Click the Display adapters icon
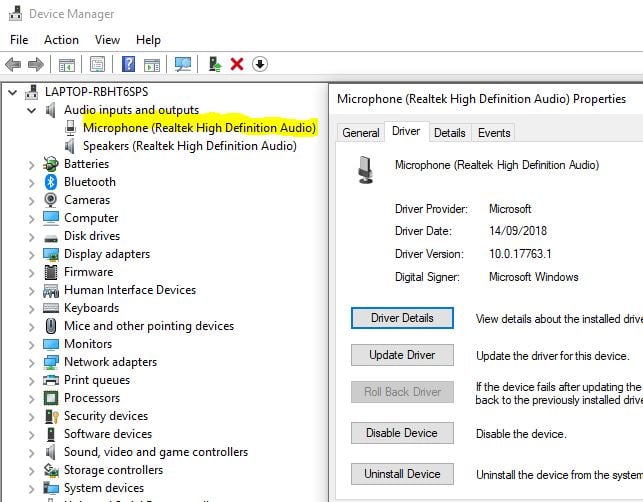Screen dimensions: 643x502 [x=51, y=254]
